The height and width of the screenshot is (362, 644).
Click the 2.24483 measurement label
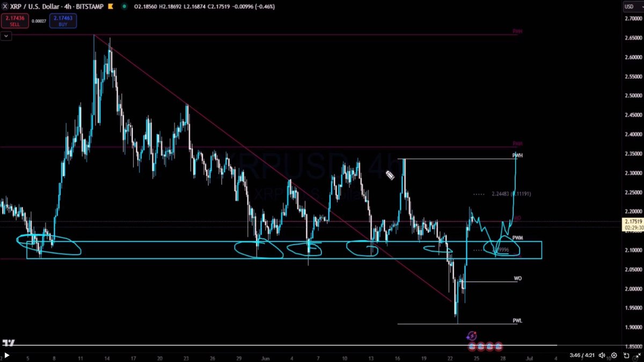pos(511,194)
